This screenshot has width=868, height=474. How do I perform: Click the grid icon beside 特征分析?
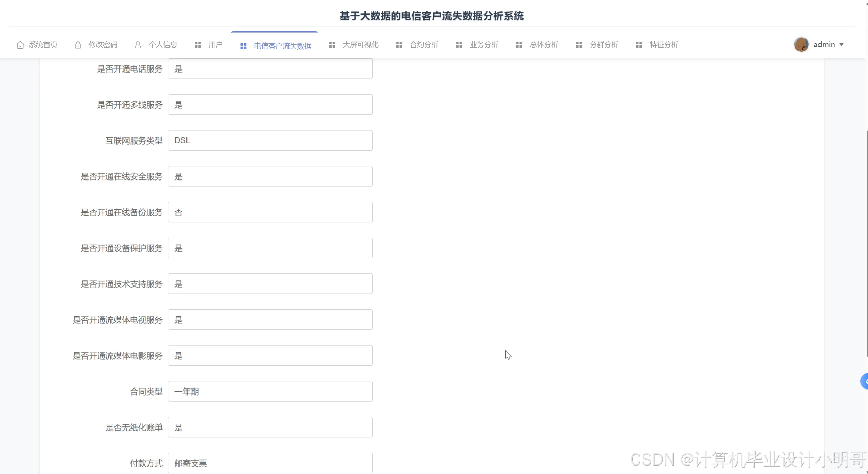click(x=639, y=45)
